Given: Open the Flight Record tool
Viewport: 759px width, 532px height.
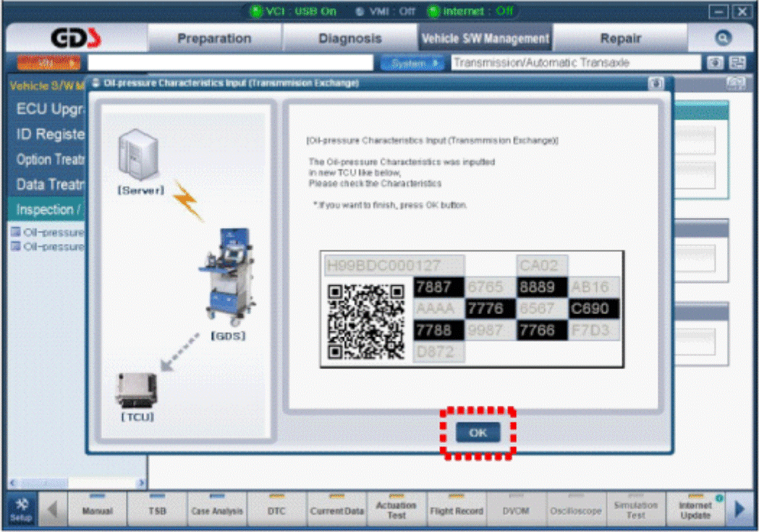Looking at the screenshot, I should 457,509.
